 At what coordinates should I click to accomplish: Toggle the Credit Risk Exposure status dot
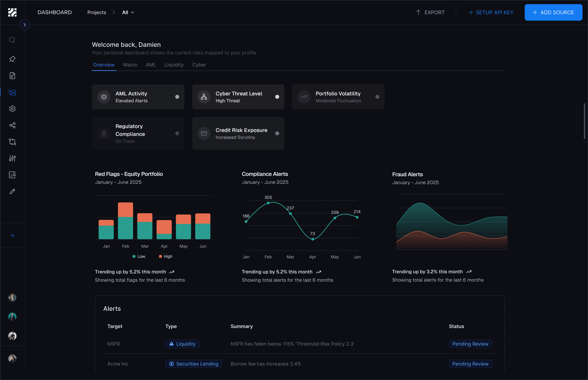[x=277, y=133]
